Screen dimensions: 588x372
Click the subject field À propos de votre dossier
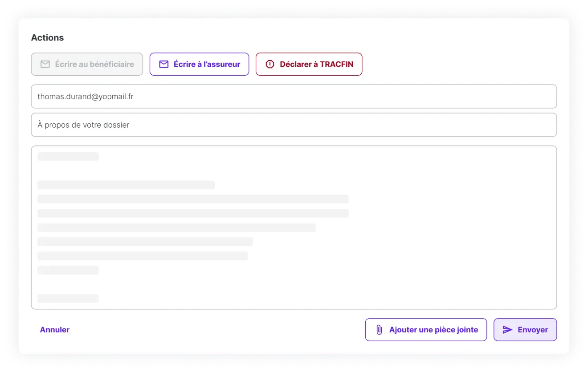click(x=294, y=125)
